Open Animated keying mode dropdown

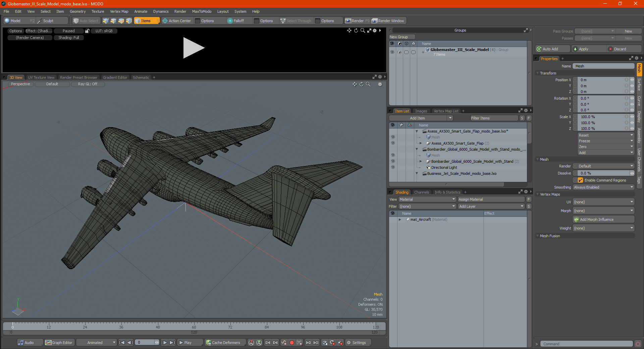point(96,343)
